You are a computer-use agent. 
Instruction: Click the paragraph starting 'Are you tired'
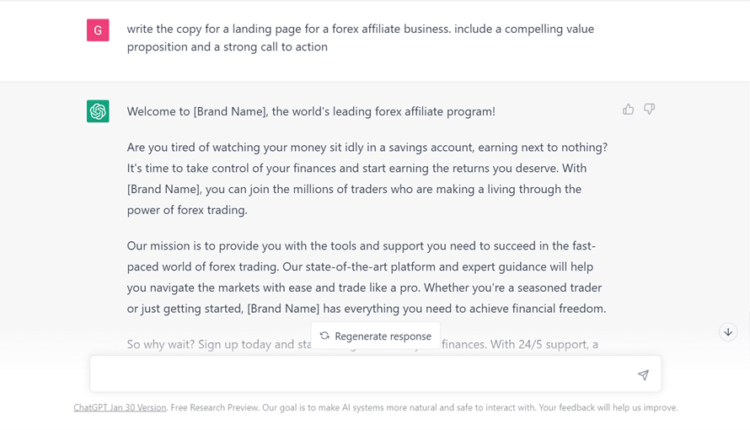point(367,178)
